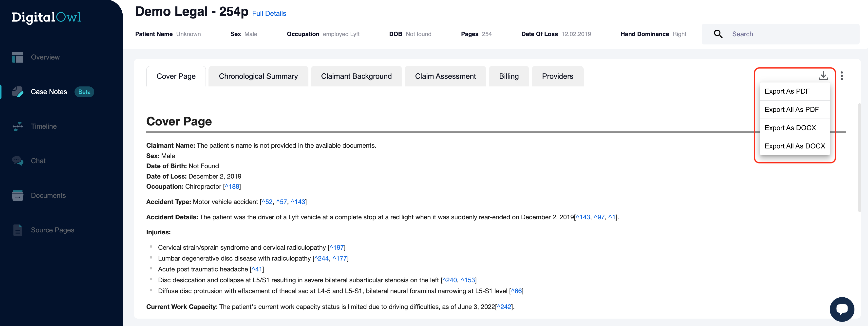
Task: Open Timeline via its sidebar icon
Action: (x=18, y=126)
